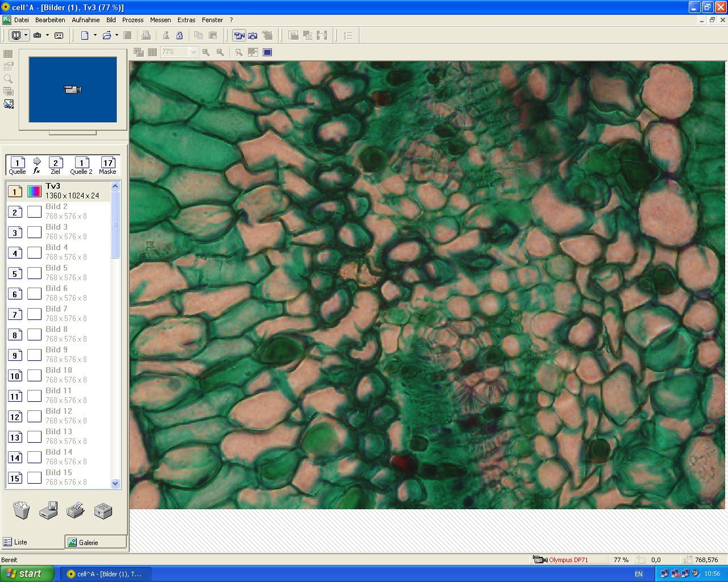Switch to the Galerie tab
The image size is (728, 582).
tap(95, 542)
